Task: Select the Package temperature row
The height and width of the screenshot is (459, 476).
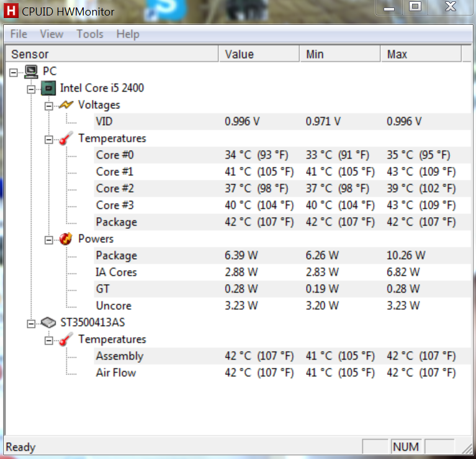Action: [x=282, y=222]
